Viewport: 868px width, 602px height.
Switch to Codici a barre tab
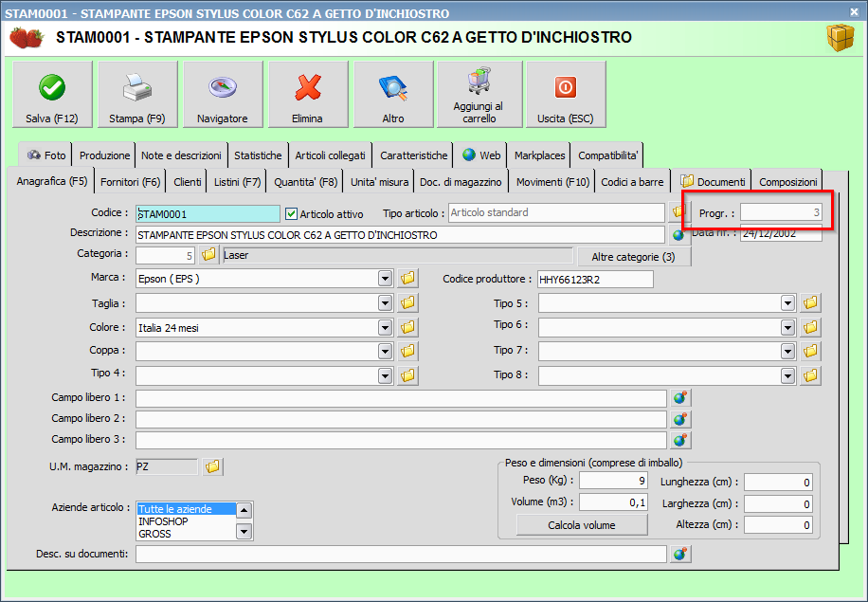[632, 182]
